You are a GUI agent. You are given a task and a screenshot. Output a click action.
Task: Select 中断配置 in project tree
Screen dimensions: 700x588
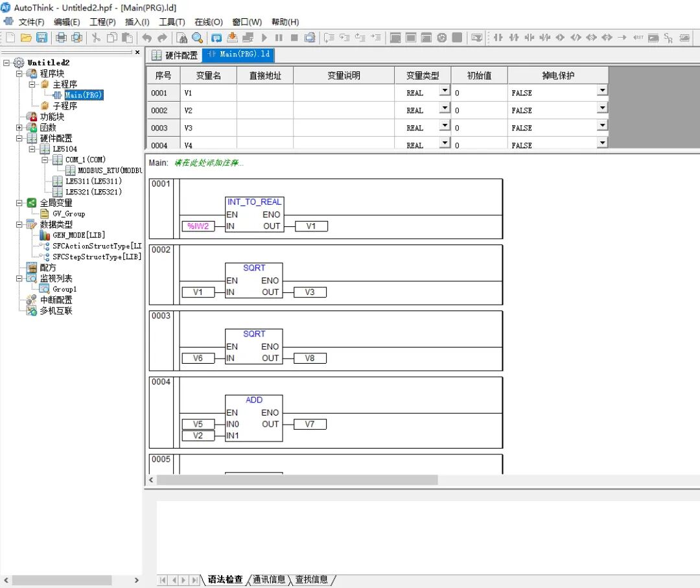[x=56, y=300]
